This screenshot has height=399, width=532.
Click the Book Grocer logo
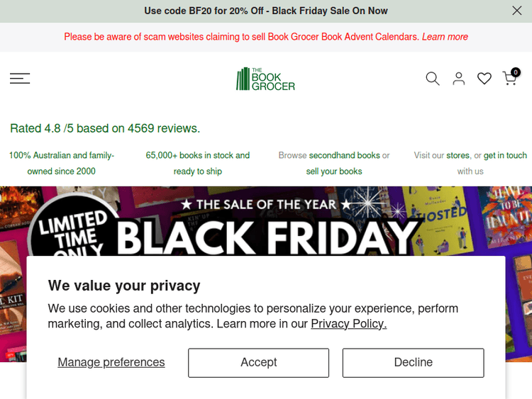tap(265, 79)
